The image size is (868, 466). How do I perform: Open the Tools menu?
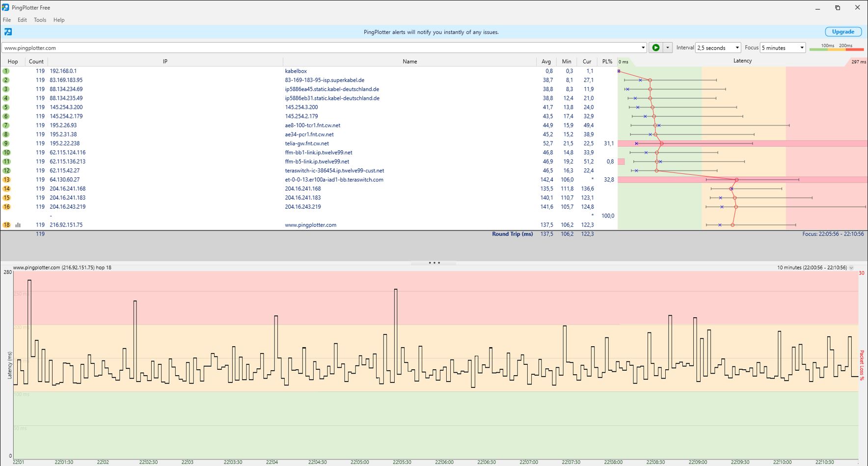(40, 20)
